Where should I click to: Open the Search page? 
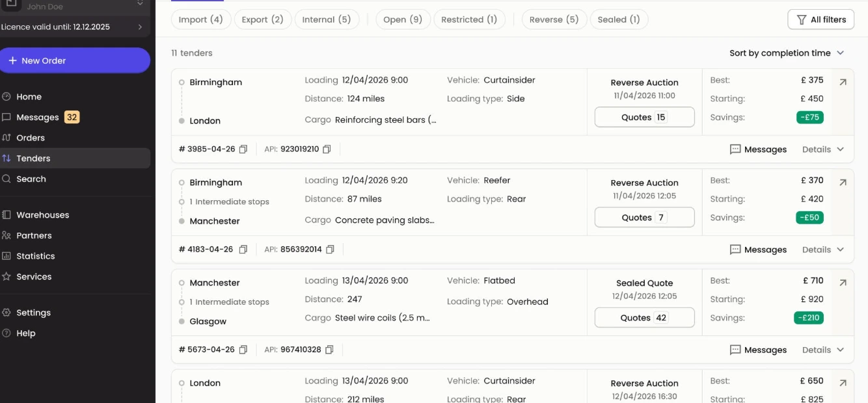(x=75, y=179)
